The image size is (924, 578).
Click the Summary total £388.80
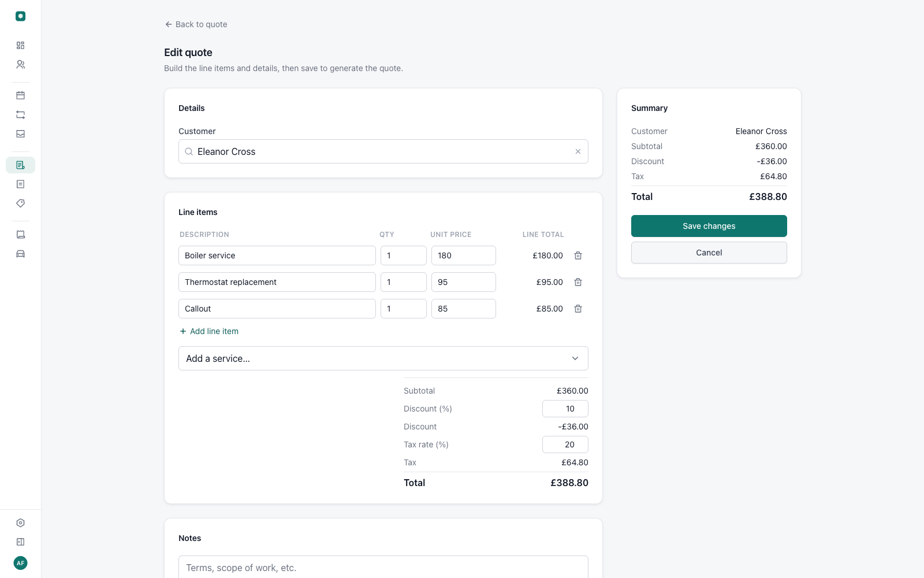pyautogui.click(x=768, y=197)
